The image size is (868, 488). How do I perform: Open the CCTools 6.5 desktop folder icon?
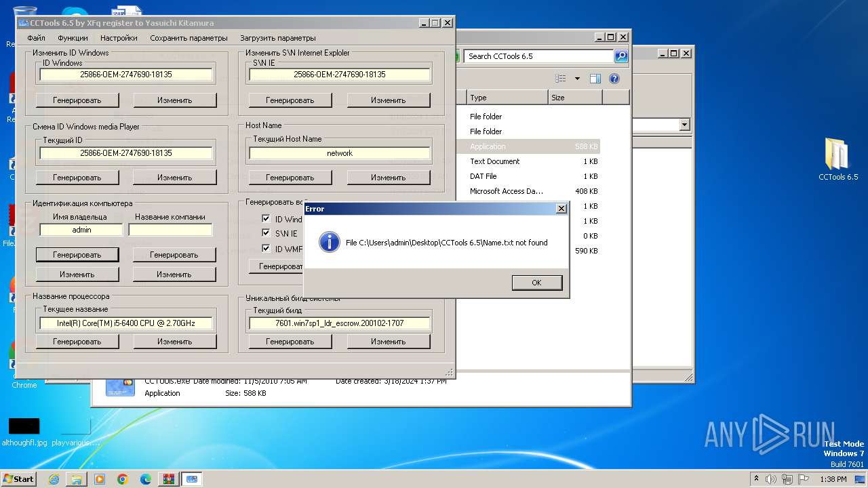click(x=838, y=159)
